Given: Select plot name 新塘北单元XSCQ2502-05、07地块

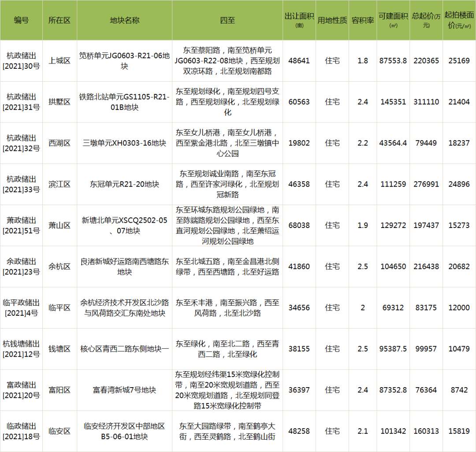Looking at the screenshot, I should 124,225.
